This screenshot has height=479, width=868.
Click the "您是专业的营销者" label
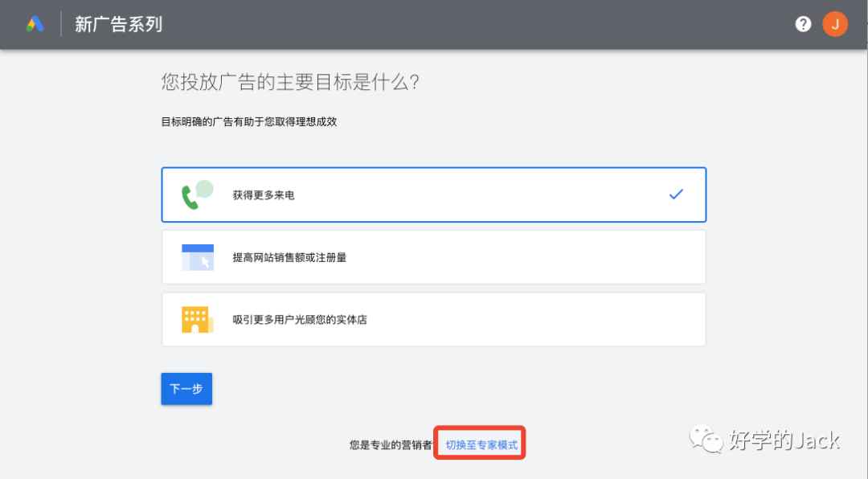click(x=393, y=442)
